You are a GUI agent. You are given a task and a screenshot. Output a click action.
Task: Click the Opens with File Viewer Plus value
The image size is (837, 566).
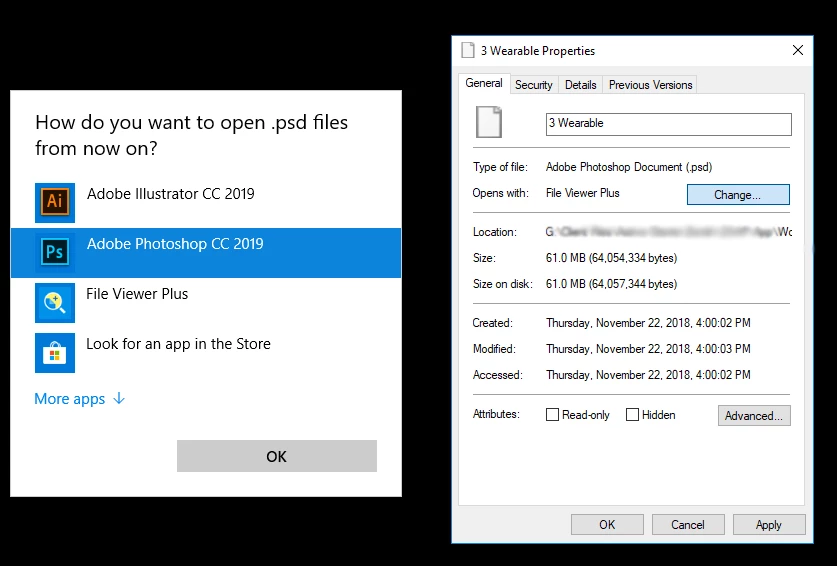[x=582, y=193]
